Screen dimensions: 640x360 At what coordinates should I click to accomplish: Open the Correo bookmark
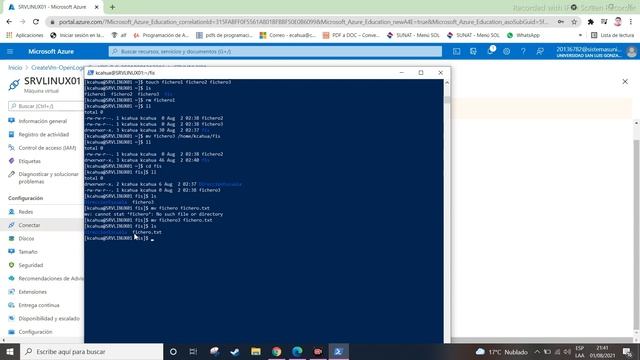pos(288,36)
